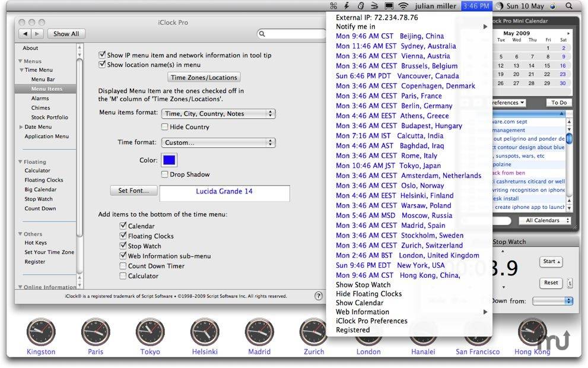Screen dimensions: 588x368
Task: Click the Time Zones/Locations button
Action: (x=204, y=77)
